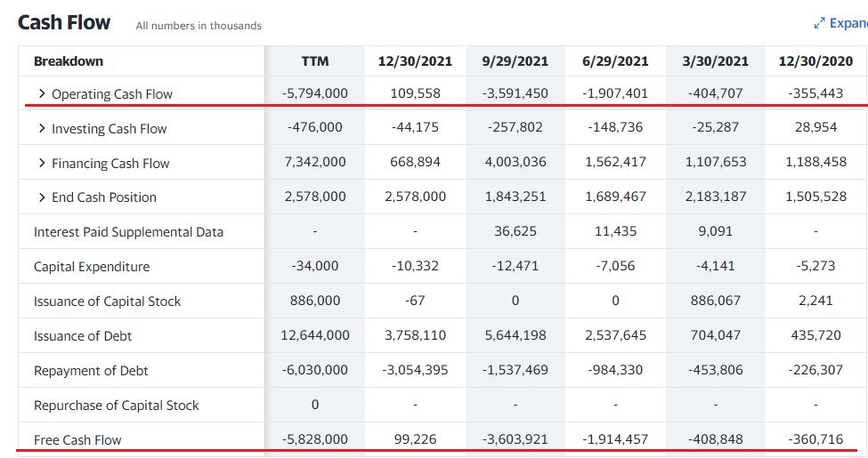Click Free Cash Flow value 99,226

(x=415, y=439)
